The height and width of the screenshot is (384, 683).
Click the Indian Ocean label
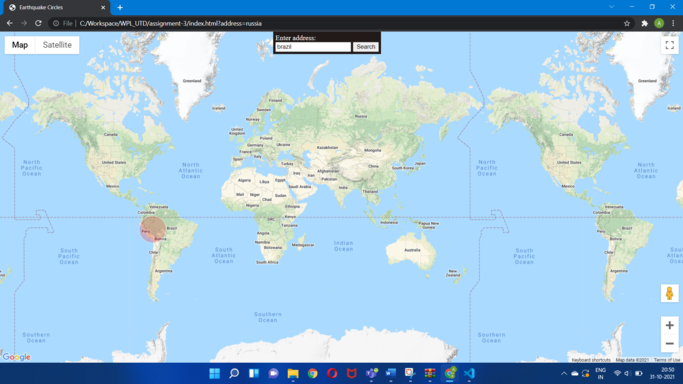[x=343, y=246]
